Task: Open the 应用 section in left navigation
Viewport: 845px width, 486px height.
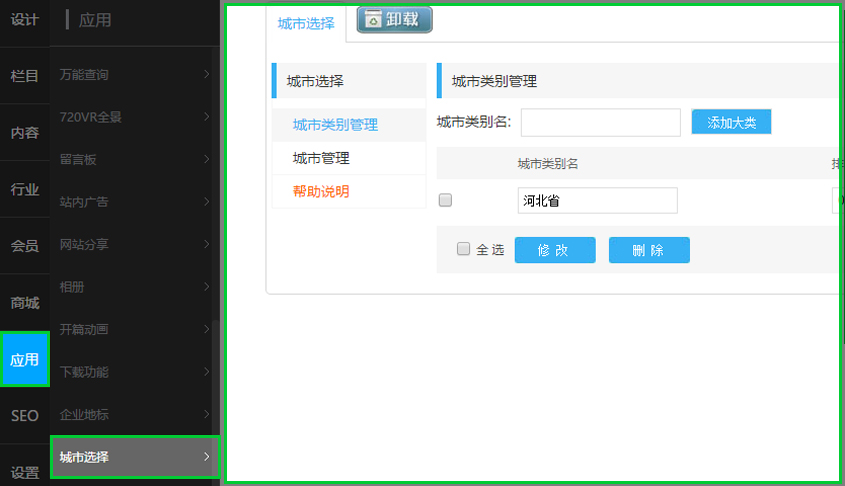Action: (25, 359)
